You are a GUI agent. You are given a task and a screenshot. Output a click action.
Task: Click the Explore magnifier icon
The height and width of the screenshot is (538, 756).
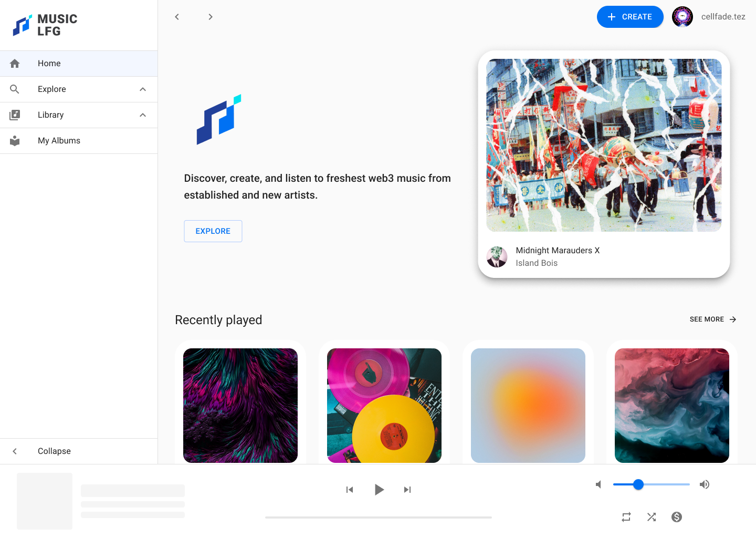pos(15,89)
